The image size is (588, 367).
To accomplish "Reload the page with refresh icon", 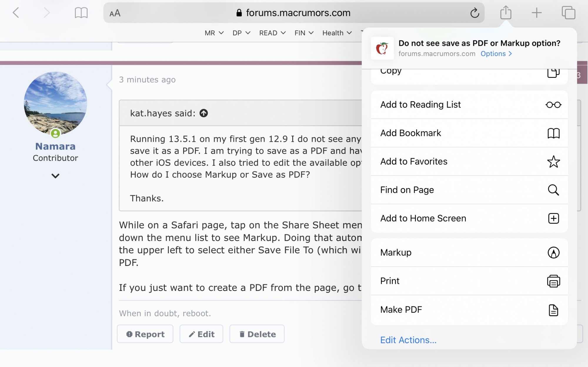I will (x=475, y=13).
